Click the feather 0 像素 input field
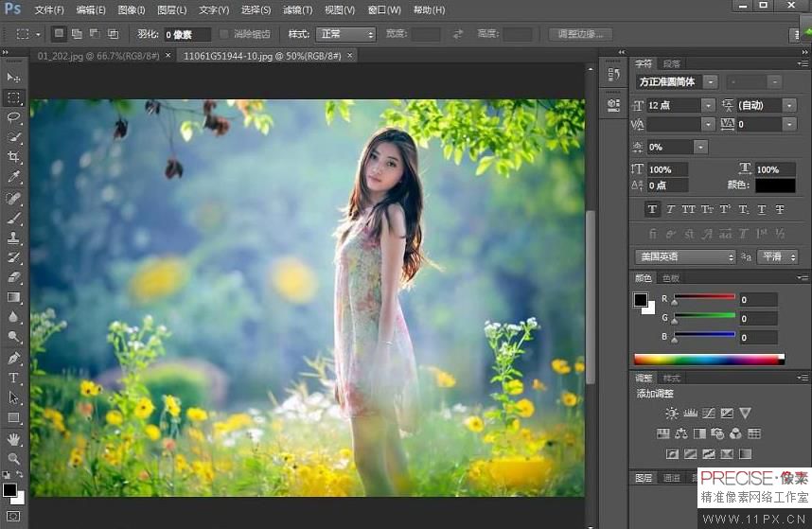 pyautogui.click(x=187, y=35)
